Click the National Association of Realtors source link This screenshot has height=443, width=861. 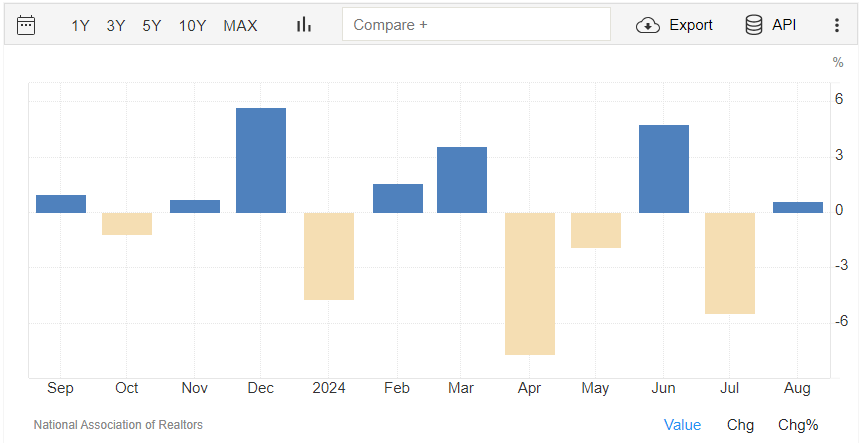[x=118, y=425]
